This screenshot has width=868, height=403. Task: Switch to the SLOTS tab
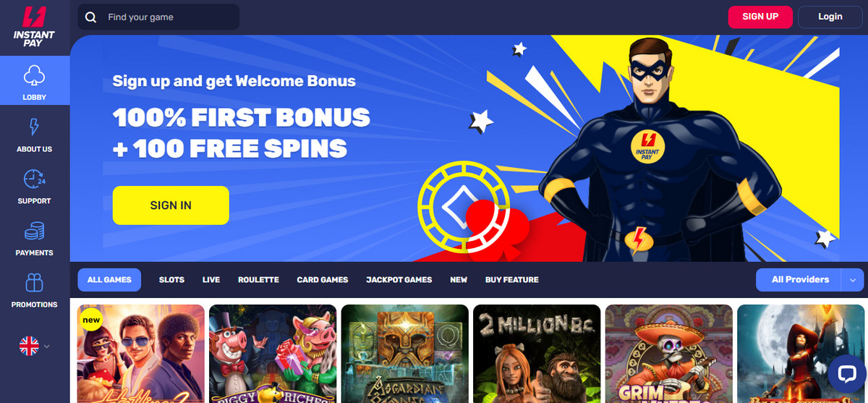point(171,280)
